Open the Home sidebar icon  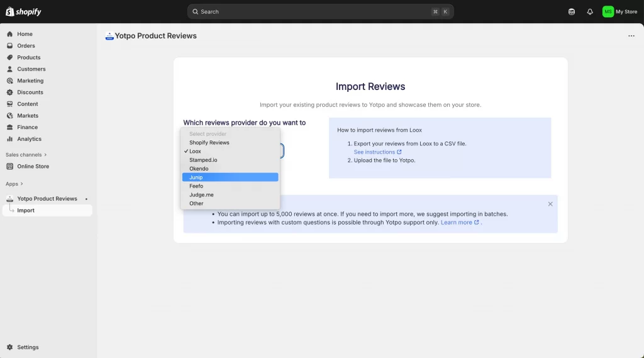(x=10, y=34)
